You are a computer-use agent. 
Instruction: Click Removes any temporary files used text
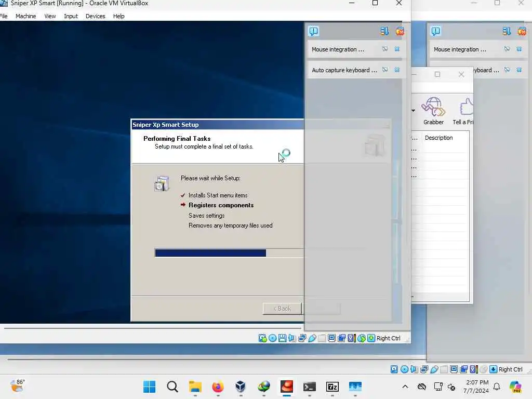[230, 225]
